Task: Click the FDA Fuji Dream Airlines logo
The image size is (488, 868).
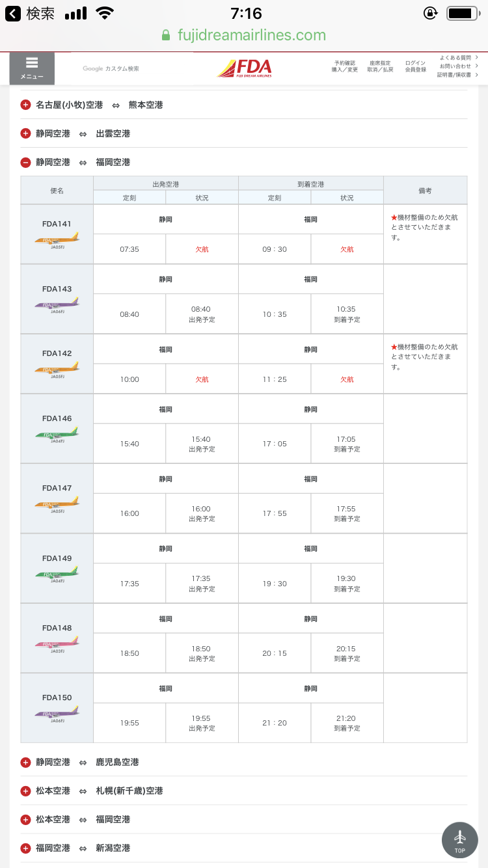Action: coord(245,68)
